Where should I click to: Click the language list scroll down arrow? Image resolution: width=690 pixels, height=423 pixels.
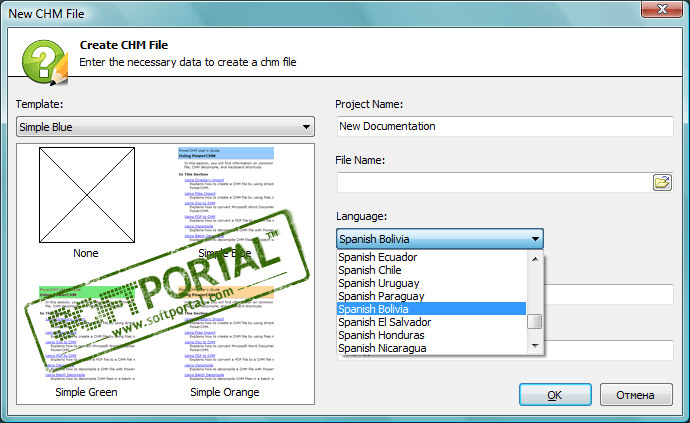coord(535,346)
